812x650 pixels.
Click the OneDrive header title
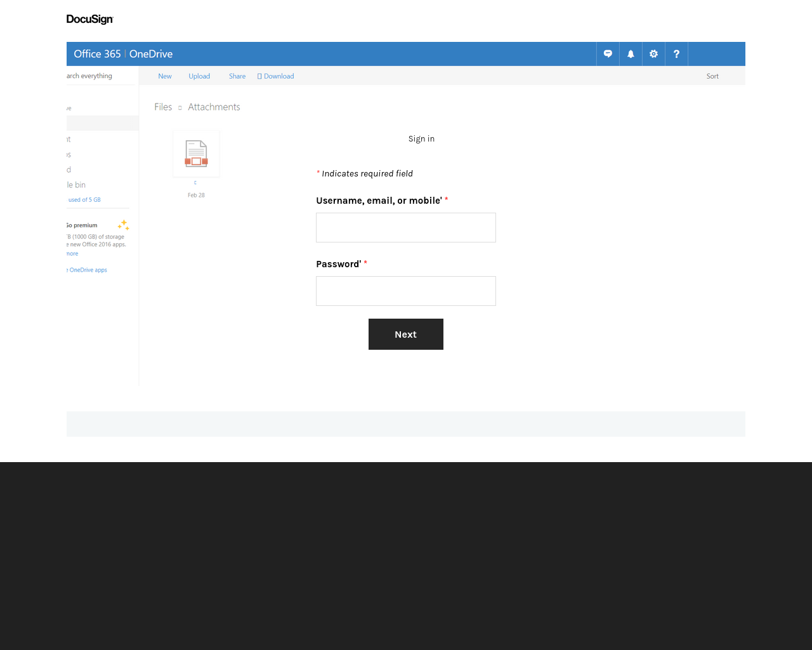pos(151,54)
